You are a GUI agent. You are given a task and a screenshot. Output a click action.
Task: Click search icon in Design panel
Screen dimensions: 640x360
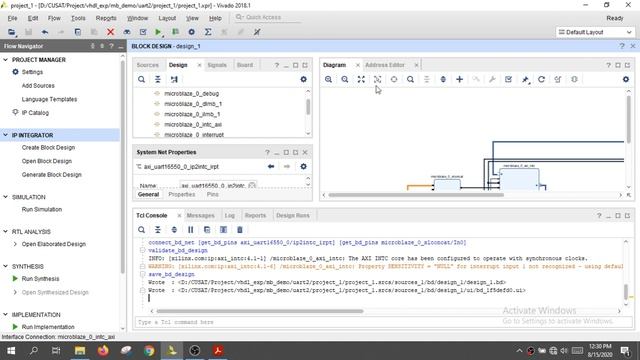[x=141, y=79]
